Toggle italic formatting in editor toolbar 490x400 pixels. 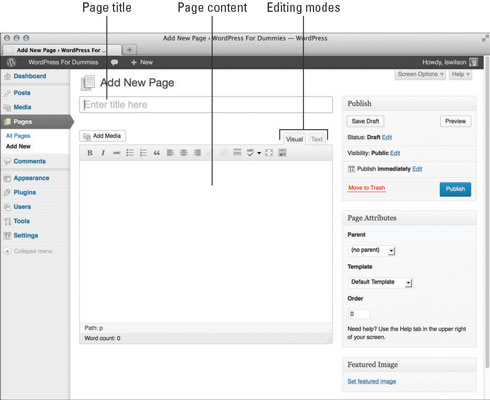(103, 153)
